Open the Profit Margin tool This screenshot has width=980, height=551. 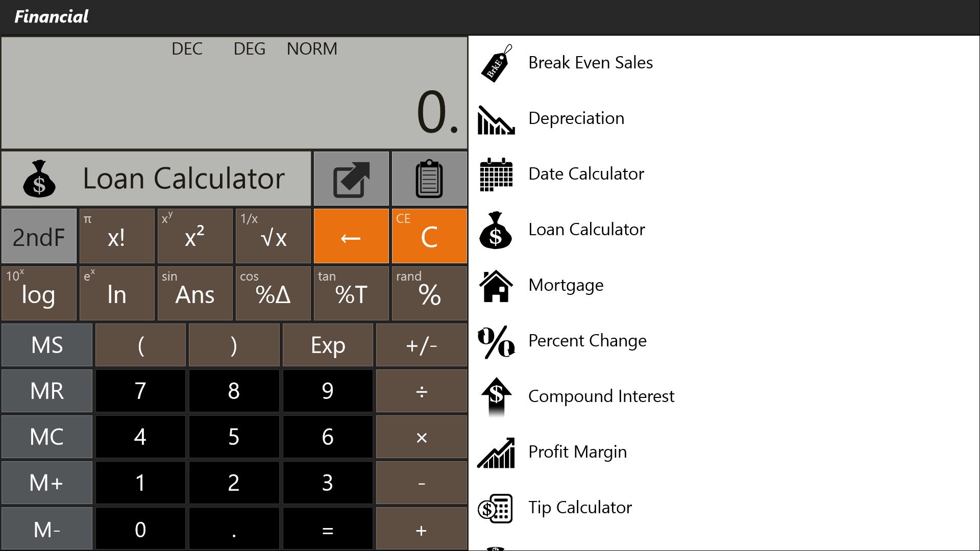(578, 451)
